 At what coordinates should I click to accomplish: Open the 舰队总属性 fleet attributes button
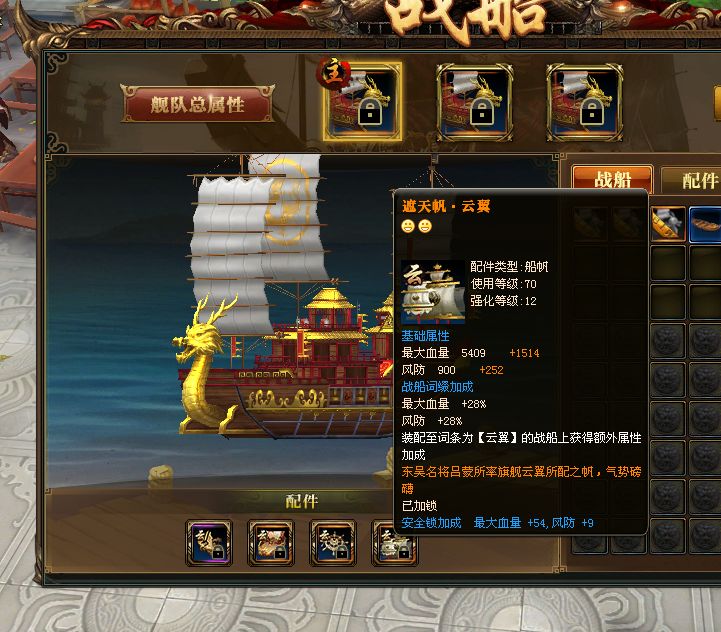(197, 104)
